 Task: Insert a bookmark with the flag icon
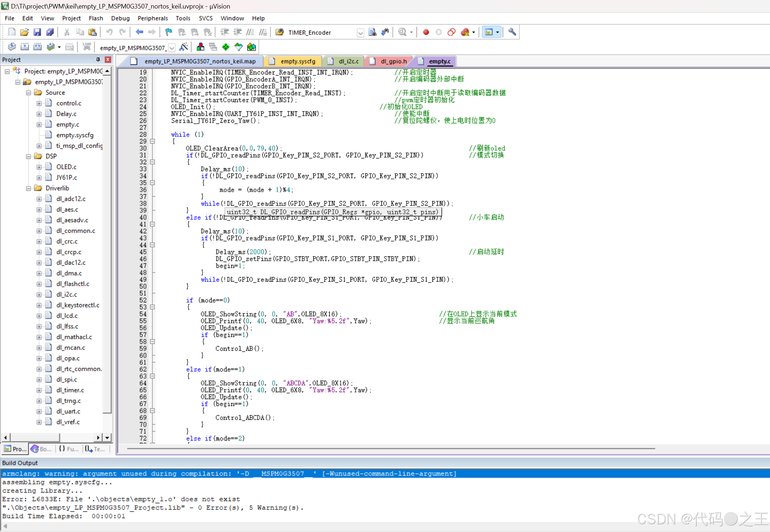click(x=169, y=32)
